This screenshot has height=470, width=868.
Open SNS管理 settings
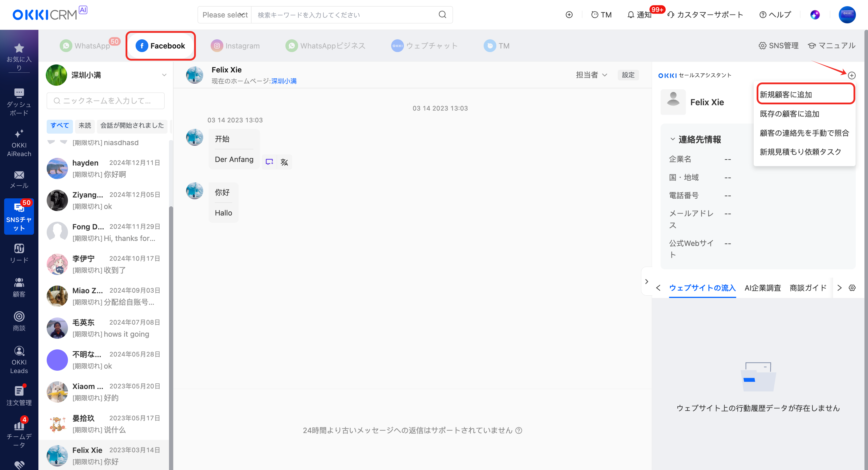click(x=778, y=46)
